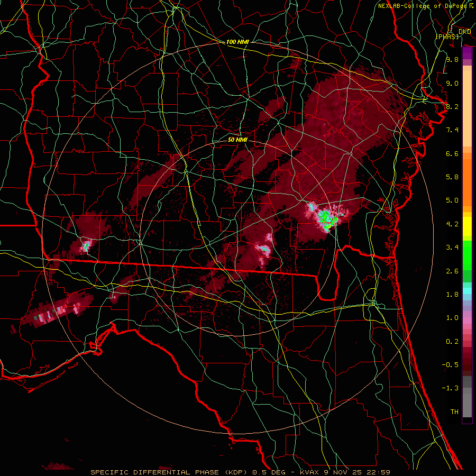This screenshot has width=476, height=476.
Task: Click the 1.0 legend value
Action: 452,318
